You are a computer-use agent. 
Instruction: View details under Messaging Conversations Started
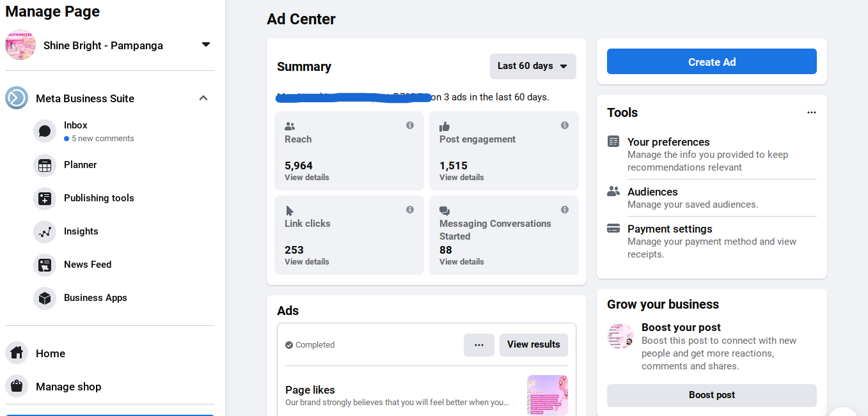tap(462, 262)
